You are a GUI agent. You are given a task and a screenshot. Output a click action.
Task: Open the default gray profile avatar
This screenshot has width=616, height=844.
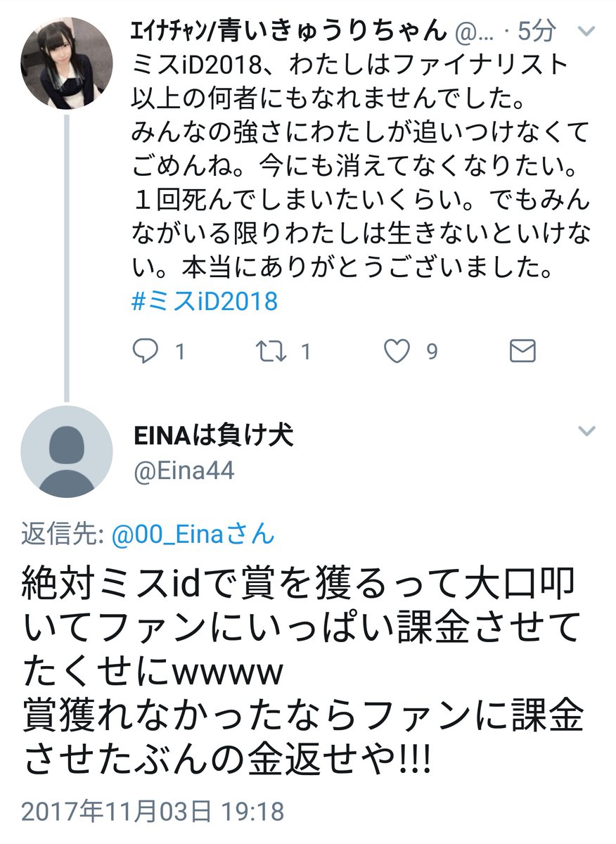(67, 452)
